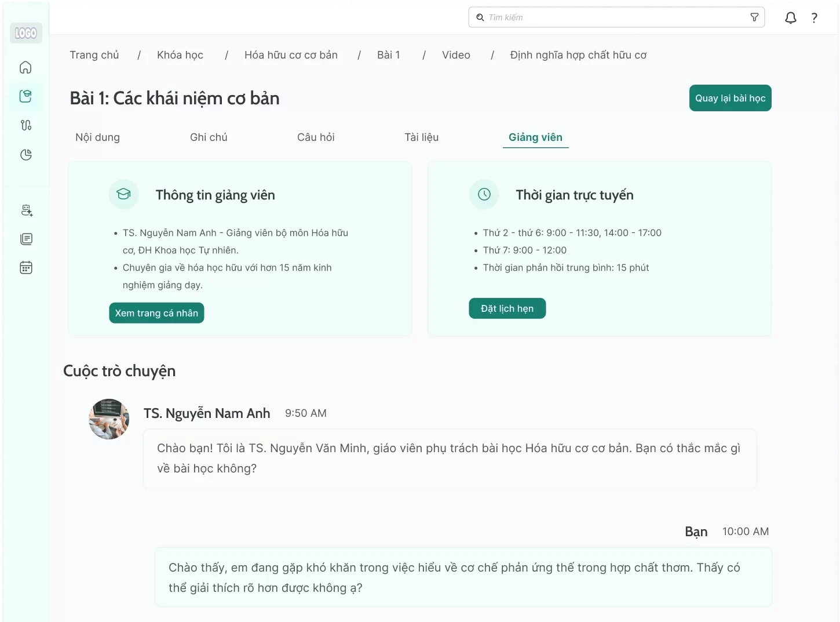Open the learning path icon in sidebar
Image resolution: width=840 pixels, height=622 pixels.
tap(25, 125)
